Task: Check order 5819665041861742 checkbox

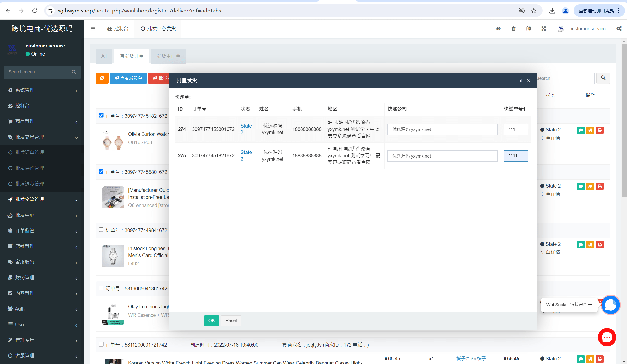Action: 101,288
